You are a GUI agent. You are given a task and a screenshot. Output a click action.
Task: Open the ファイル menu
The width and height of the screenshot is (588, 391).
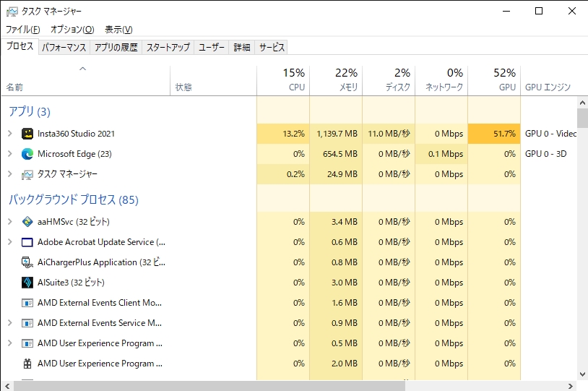22,30
